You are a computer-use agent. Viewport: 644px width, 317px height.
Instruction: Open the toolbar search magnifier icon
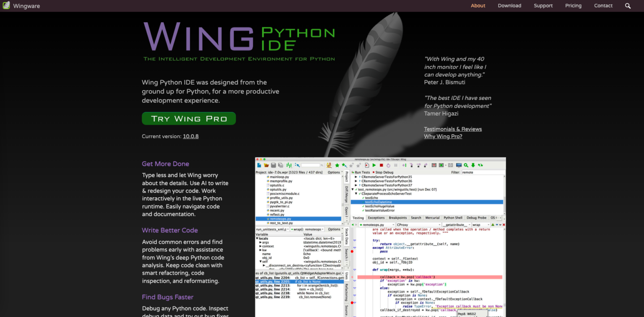tap(465, 165)
